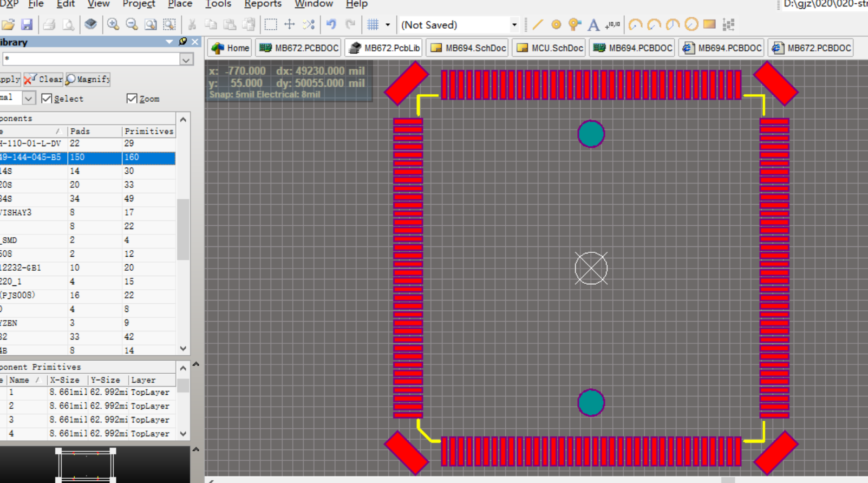Screen dimensions: 868x483
Task: Sort components by the Primitives column header
Action: coord(149,131)
